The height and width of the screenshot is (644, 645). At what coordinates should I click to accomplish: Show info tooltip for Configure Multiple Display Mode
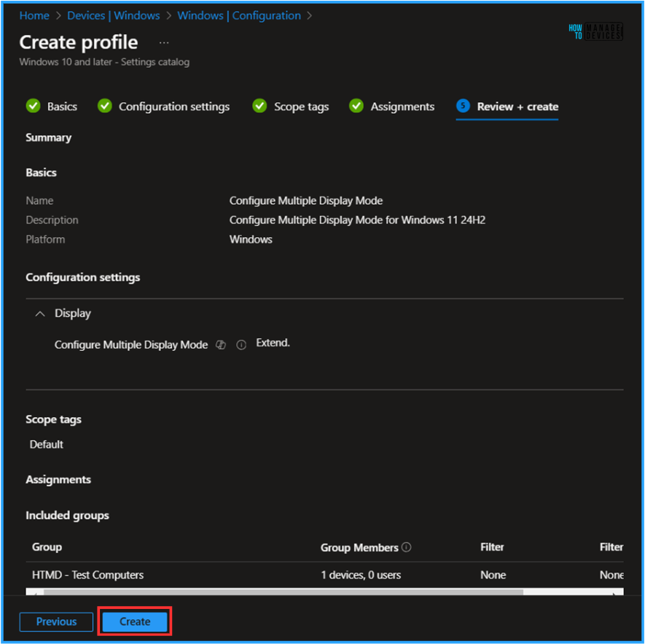[x=241, y=345]
